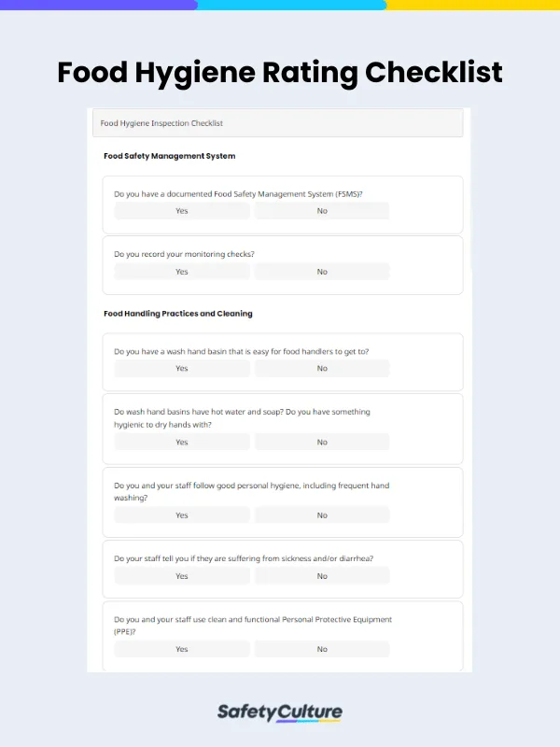The height and width of the screenshot is (747, 560).
Task: Answer No for hot water and soap
Action: pyautogui.click(x=322, y=443)
